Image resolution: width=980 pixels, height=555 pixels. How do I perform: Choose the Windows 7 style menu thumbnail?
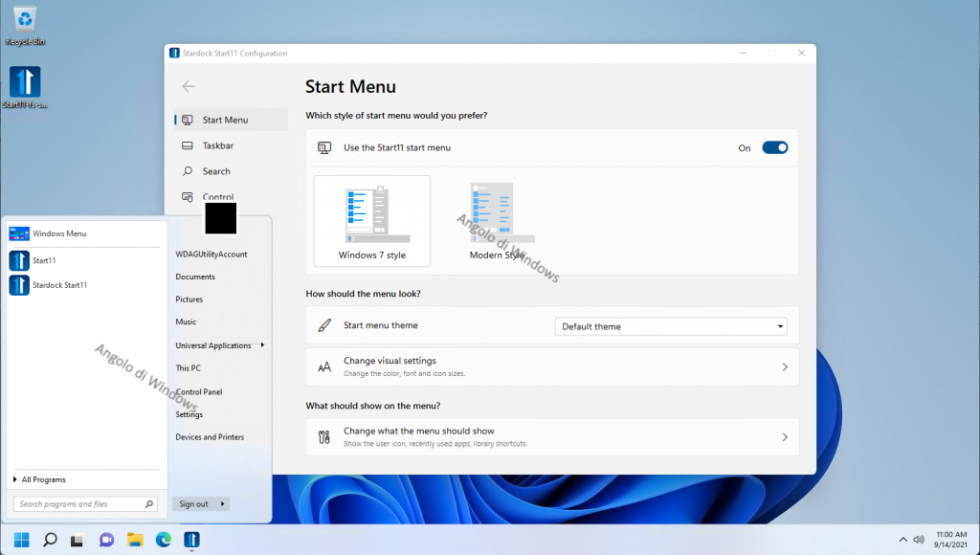(x=372, y=221)
